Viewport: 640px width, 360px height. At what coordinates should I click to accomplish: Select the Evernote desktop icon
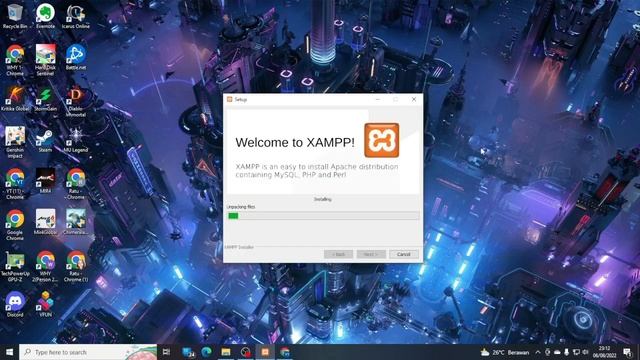coord(45,16)
